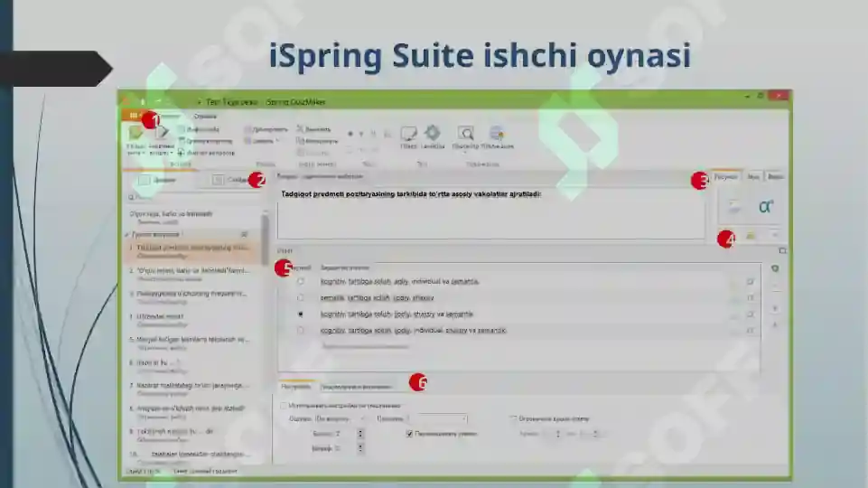Click the add graded question icon
This screenshot has height=488, width=868.
(x=135, y=133)
